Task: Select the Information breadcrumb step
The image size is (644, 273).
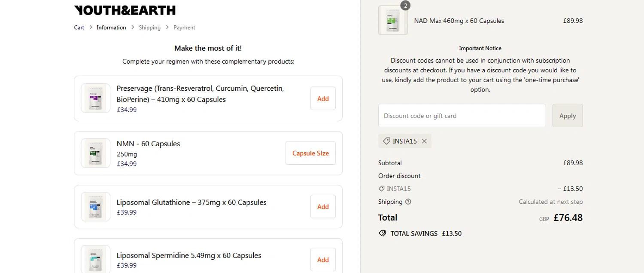Action: click(x=111, y=28)
